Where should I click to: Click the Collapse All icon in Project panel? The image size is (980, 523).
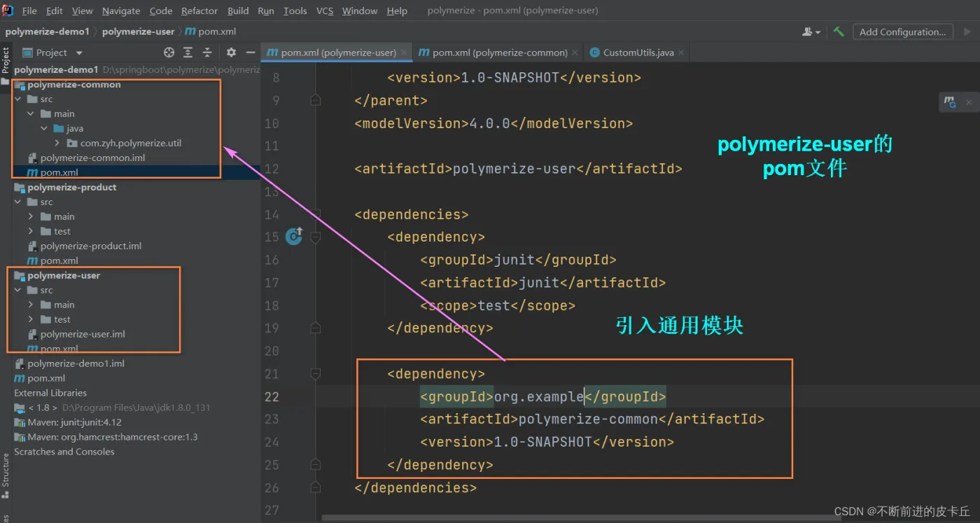coord(207,53)
